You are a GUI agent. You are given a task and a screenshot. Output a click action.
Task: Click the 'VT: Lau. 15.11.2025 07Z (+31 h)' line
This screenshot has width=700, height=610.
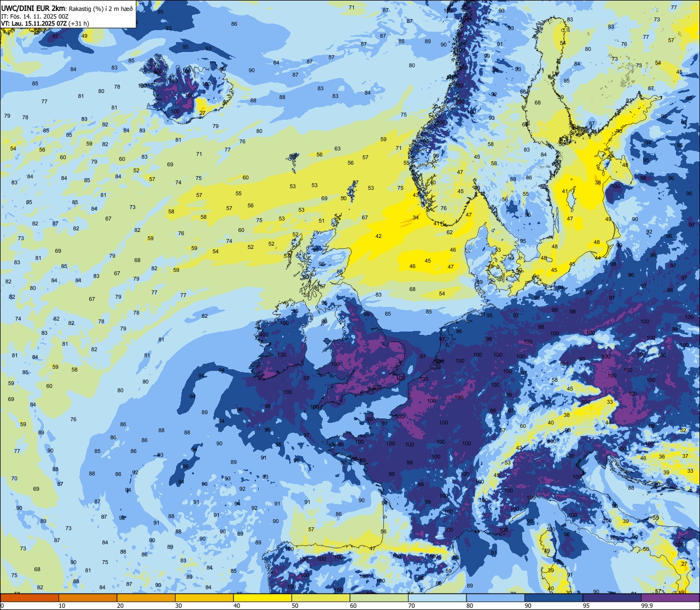point(45,24)
